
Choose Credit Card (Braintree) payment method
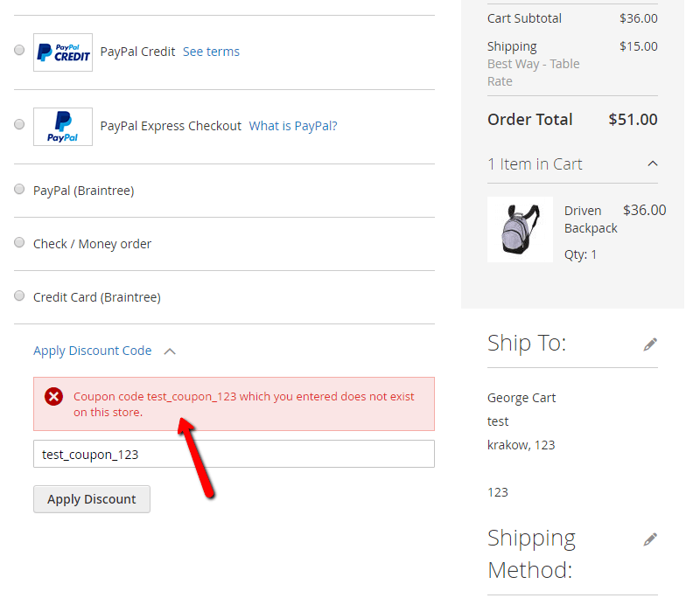(19, 296)
